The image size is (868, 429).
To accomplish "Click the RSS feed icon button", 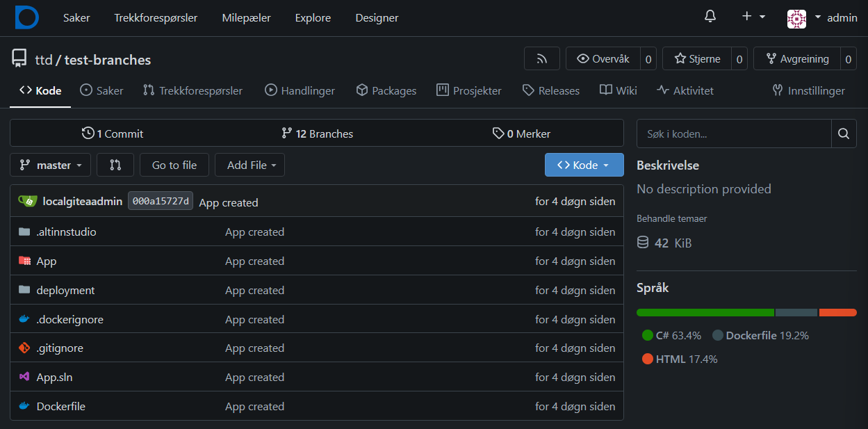I will click(x=541, y=60).
